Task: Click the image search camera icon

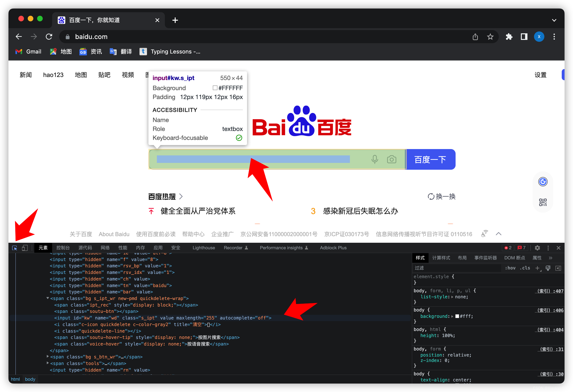Action: [391, 159]
